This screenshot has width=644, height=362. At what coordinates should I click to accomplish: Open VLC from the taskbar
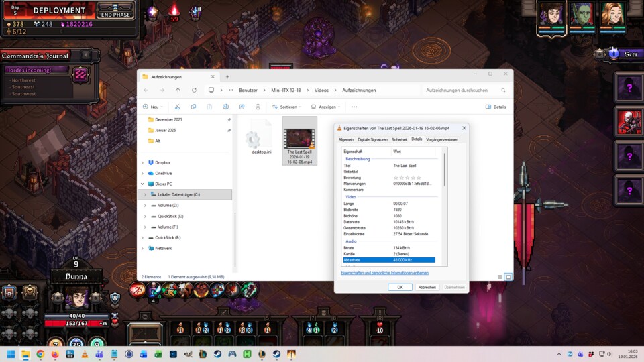(x=85, y=353)
